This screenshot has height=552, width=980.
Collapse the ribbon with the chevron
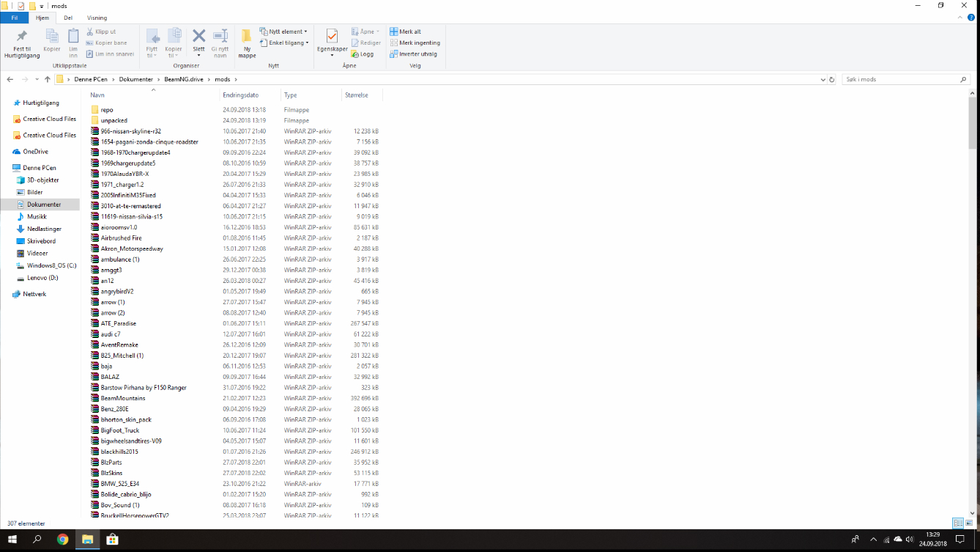click(x=961, y=18)
